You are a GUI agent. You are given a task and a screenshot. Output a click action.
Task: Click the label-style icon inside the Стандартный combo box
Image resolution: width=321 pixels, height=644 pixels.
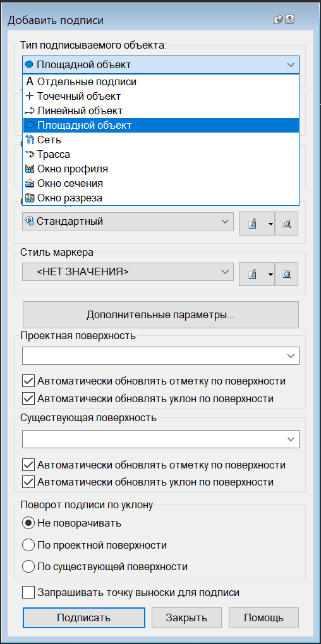(x=30, y=222)
